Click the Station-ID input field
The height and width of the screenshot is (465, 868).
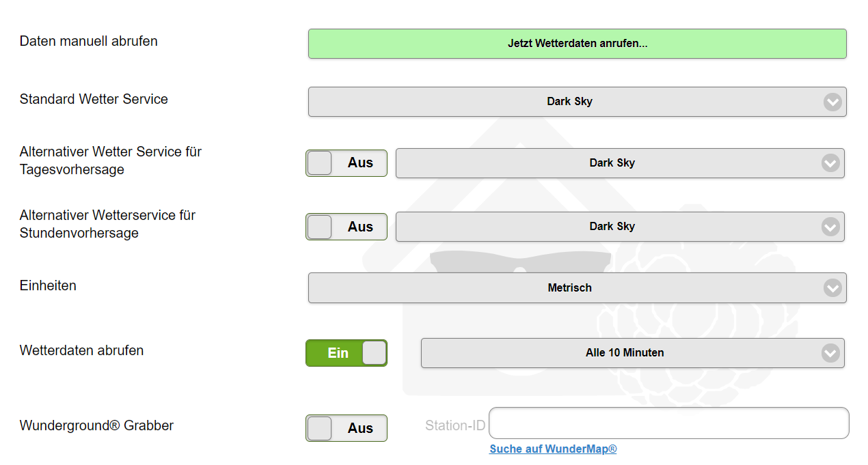pyautogui.click(x=668, y=423)
